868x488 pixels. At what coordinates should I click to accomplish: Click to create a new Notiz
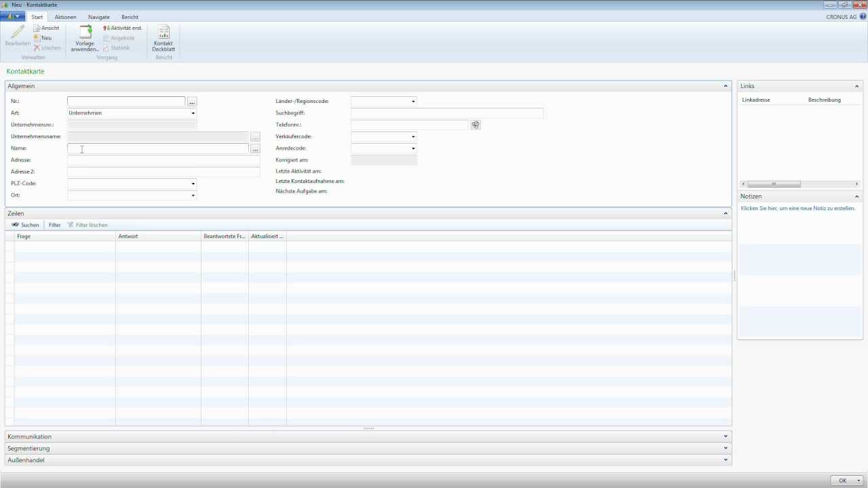pyautogui.click(x=798, y=209)
